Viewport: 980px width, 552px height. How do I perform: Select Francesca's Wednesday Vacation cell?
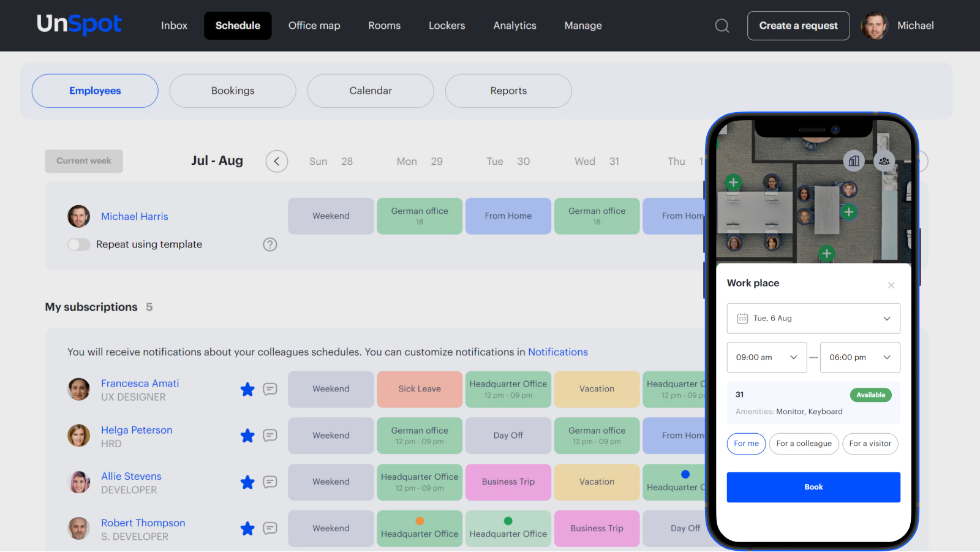click(x=597, y=389)
